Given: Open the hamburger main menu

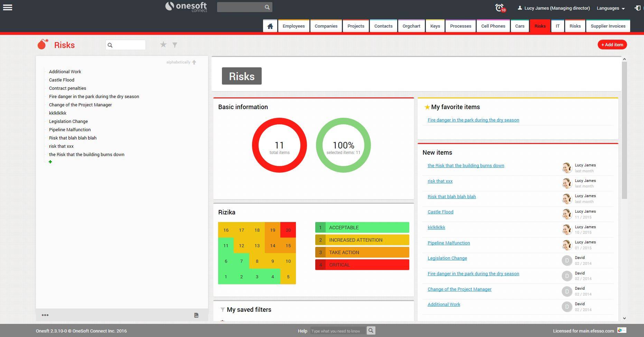Looking at the screenshot, I should pyautogui.click(x=8, y=8).
